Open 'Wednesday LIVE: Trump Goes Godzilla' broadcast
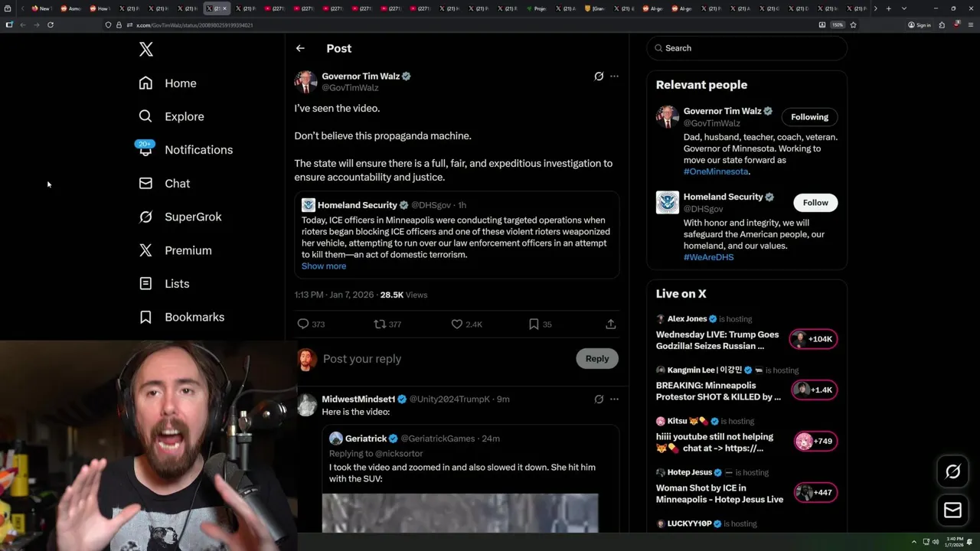 [x=717, y=341]
